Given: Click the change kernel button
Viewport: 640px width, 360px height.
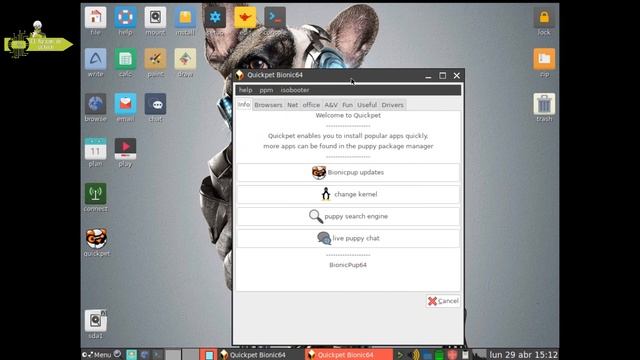Looking at the screenshot, I should click(348, 194).
